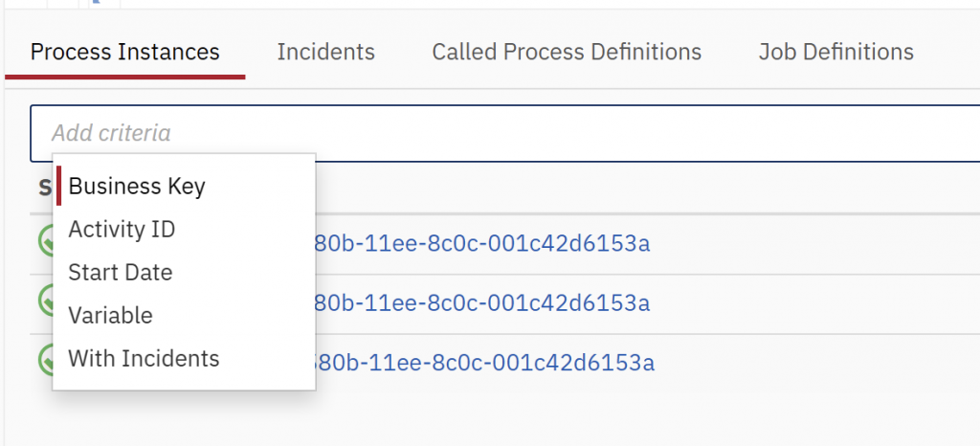Pick Start Date from the criteria list
The image size is (980, 446).
(x=121, y=273)
